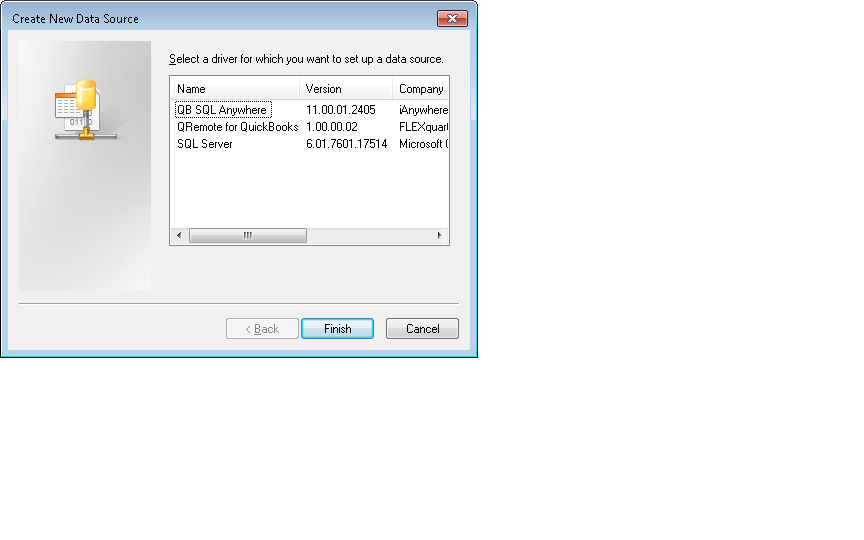Sort drivers by Name column header
The width and height of the screenshot is (864, 540).
click(235, 89)
